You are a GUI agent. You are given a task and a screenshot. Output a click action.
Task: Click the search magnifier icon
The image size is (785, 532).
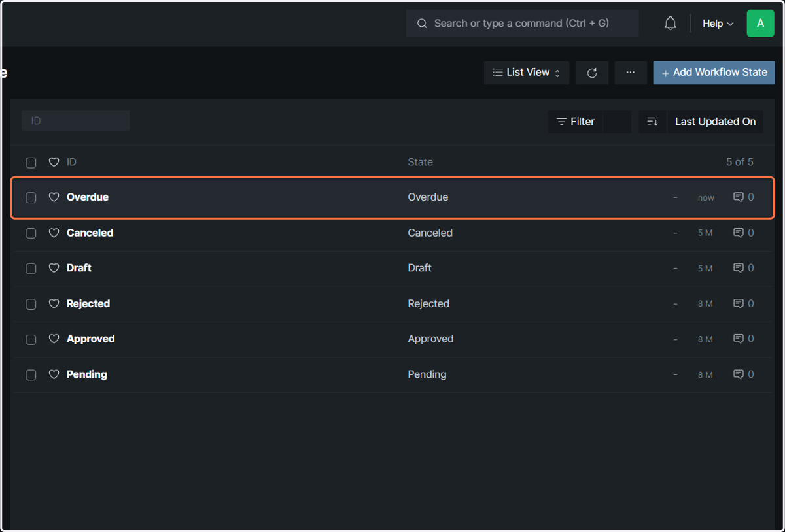[422, 24]
